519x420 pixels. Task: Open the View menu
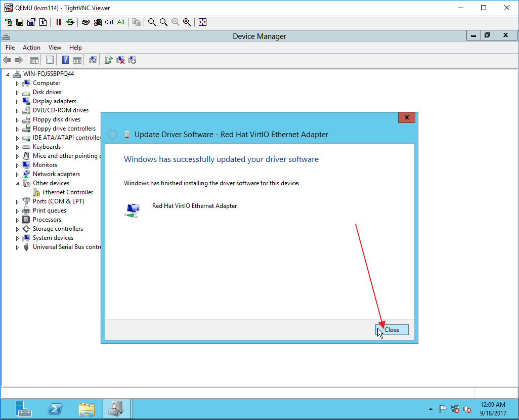(x=55, y=48)
